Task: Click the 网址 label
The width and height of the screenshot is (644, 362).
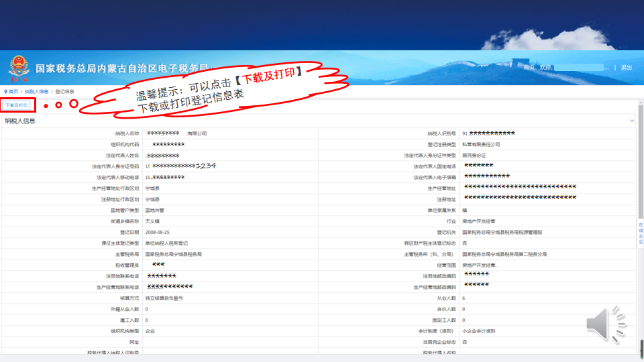Action: click(x=134, y=342)
